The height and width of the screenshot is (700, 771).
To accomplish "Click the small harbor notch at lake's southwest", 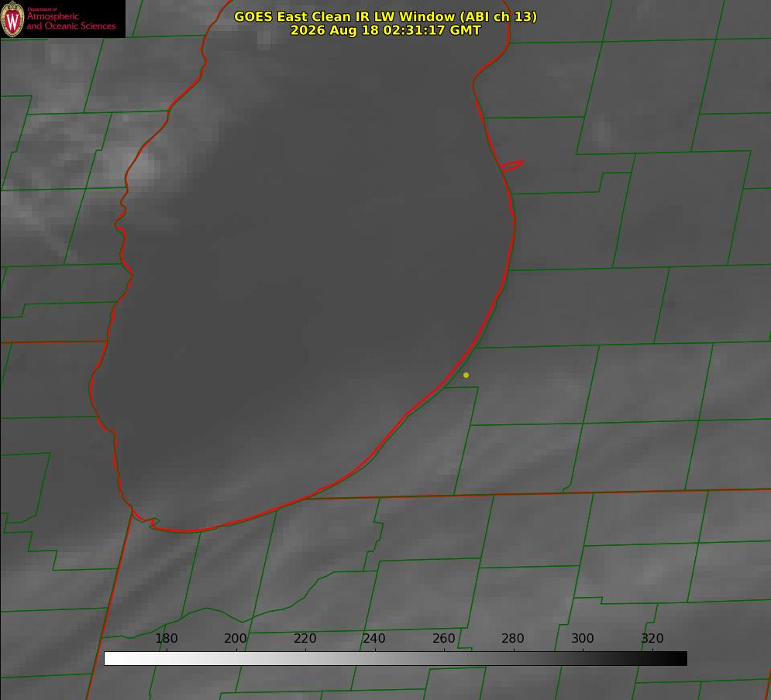I will tap(151, 522).
